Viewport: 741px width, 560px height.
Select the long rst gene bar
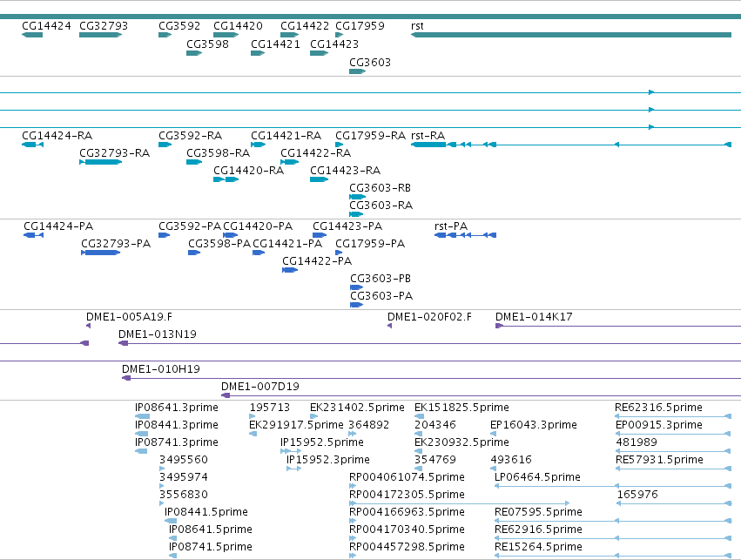571,35
